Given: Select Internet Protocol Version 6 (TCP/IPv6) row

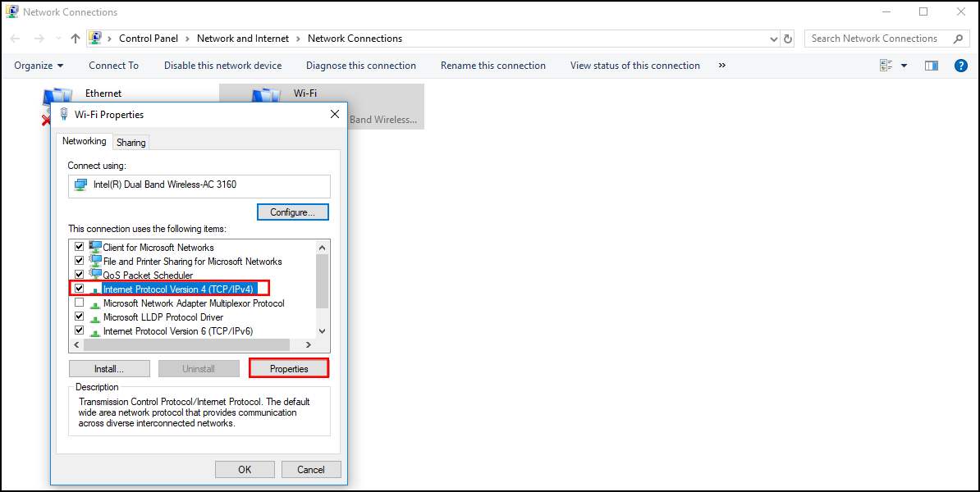Looking at the screenshot, I should [x=177, y=331].
